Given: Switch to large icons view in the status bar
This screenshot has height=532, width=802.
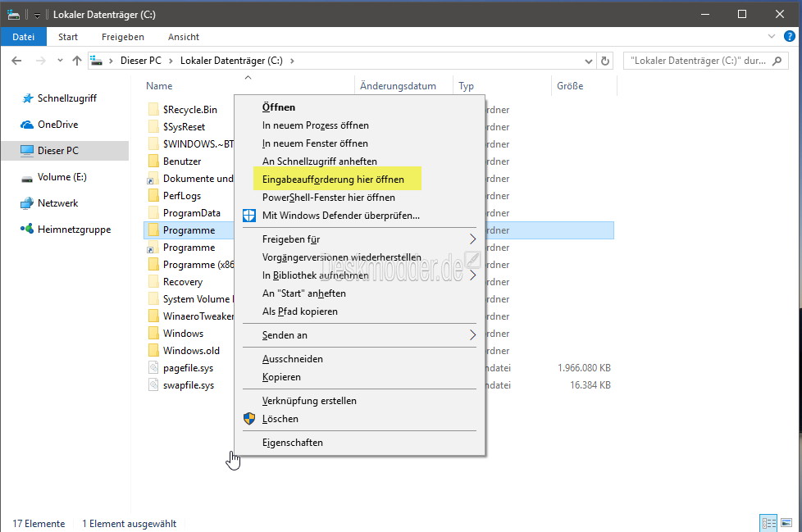Looking at the screenshot, I should click(786, 523).
